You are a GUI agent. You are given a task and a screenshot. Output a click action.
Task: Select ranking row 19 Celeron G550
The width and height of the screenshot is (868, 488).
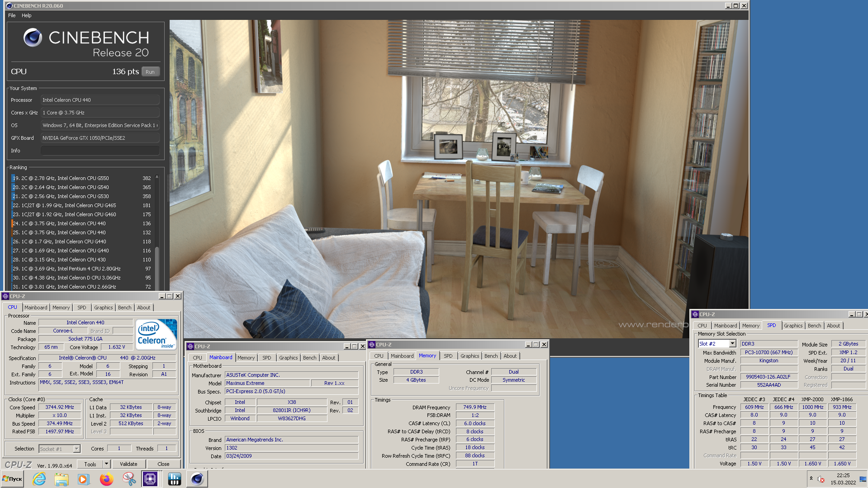[x=81, y=178]
